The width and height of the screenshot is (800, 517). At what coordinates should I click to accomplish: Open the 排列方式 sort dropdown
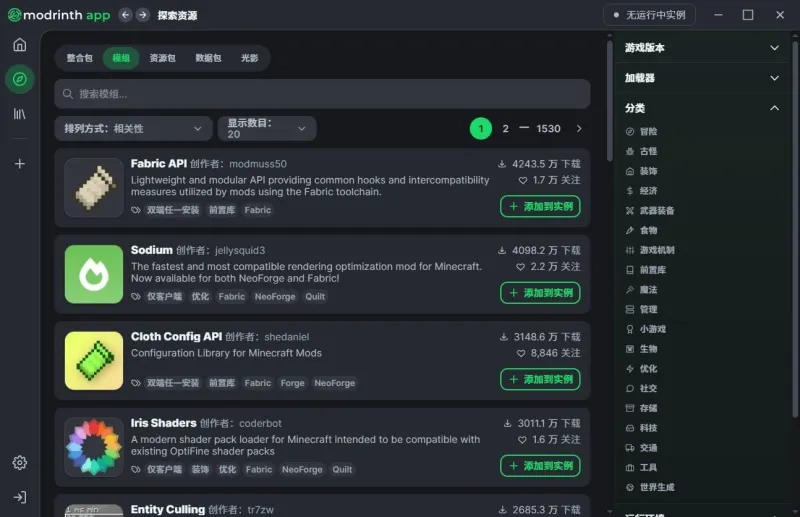click(x=133, y=129)
